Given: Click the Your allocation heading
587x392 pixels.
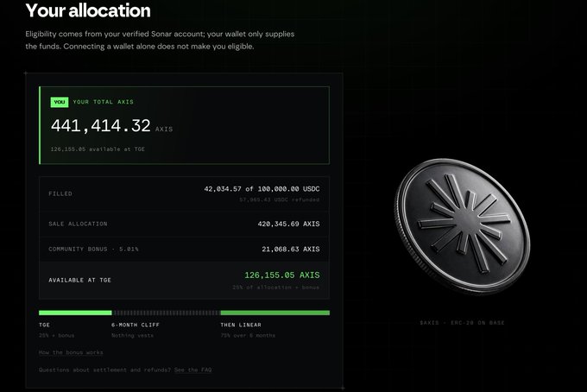Looking at the screenshot, I should 88,10.
